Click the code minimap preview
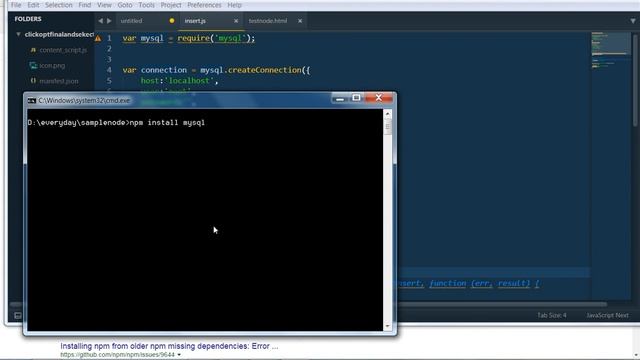640x360 pixels. 611,49
